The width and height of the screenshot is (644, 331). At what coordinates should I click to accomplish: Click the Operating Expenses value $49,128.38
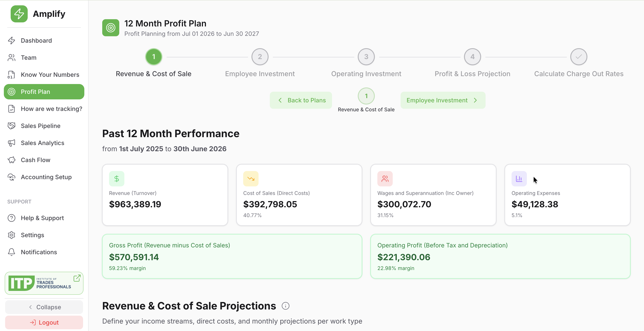point(535,204)
